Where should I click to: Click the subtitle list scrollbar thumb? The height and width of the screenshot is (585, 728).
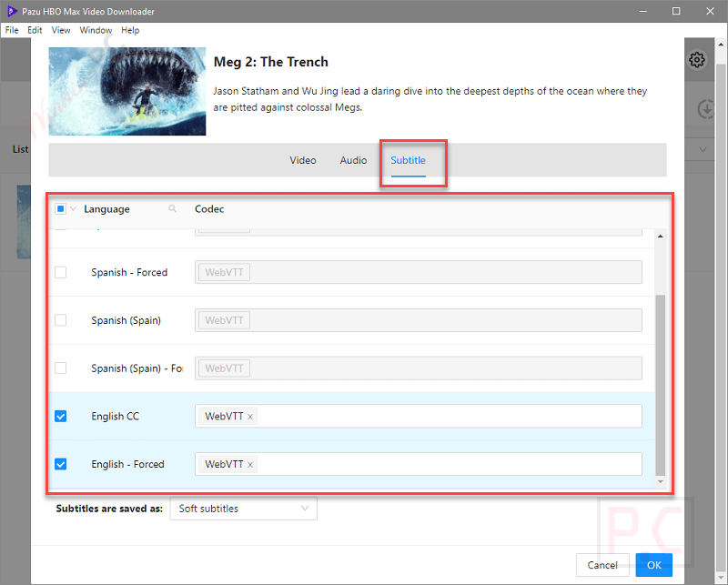pyautogui.click(x=660, y=386)
